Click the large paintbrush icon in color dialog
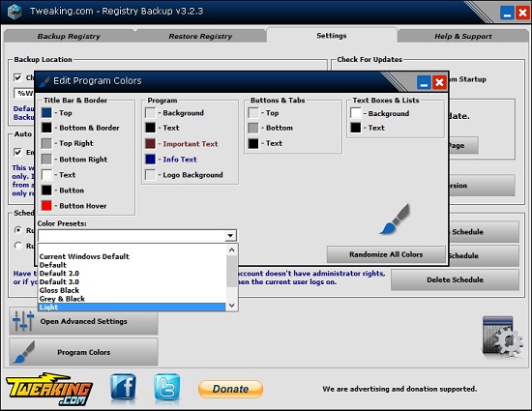 click(395, 219)
